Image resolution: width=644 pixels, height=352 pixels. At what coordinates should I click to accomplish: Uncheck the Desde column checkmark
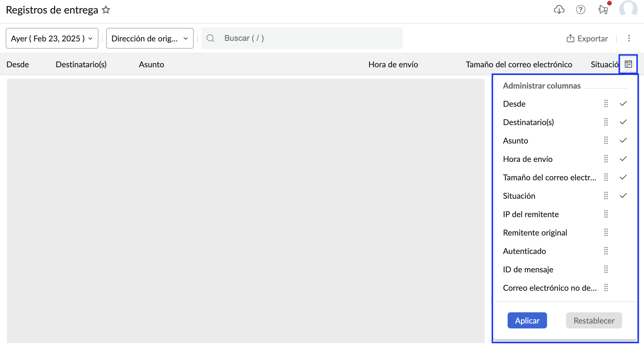[623, 104]
